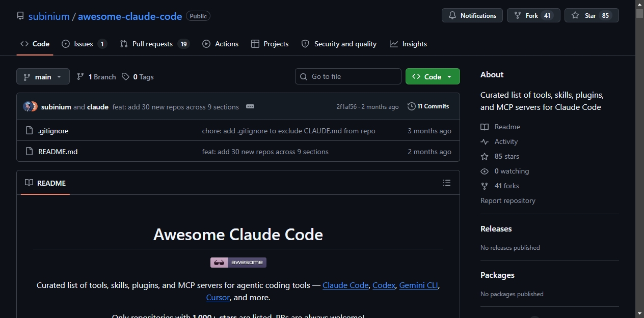View 0 watching in sidebar

point(505,171)
